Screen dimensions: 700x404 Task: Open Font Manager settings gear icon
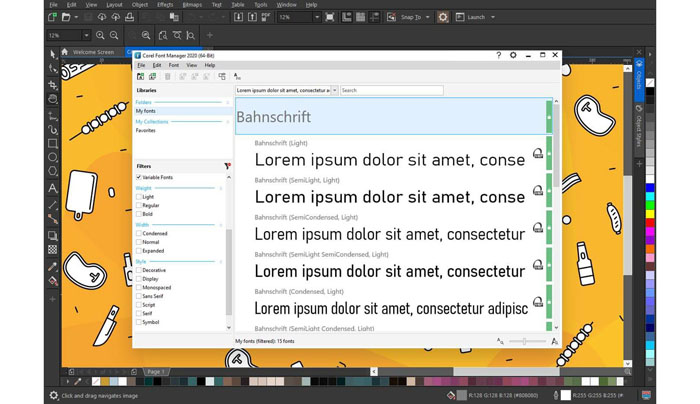click(x=513, y=55)
